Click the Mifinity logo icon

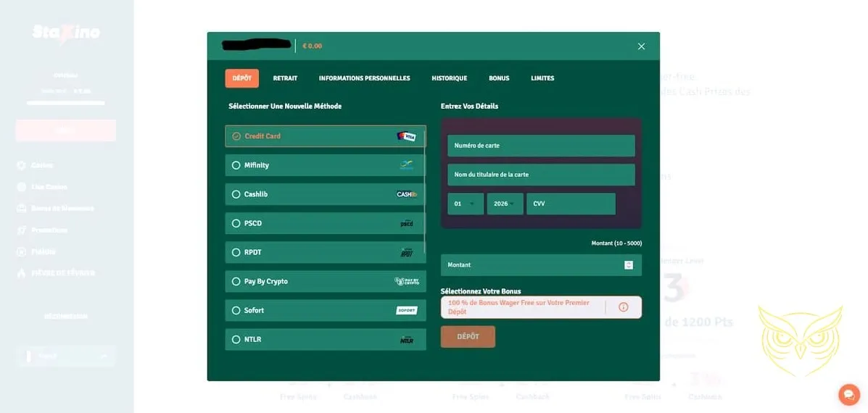406,165
